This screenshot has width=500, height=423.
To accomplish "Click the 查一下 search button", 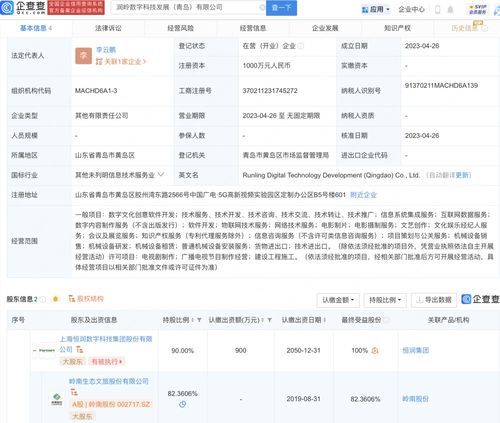I will click(281, 8).
